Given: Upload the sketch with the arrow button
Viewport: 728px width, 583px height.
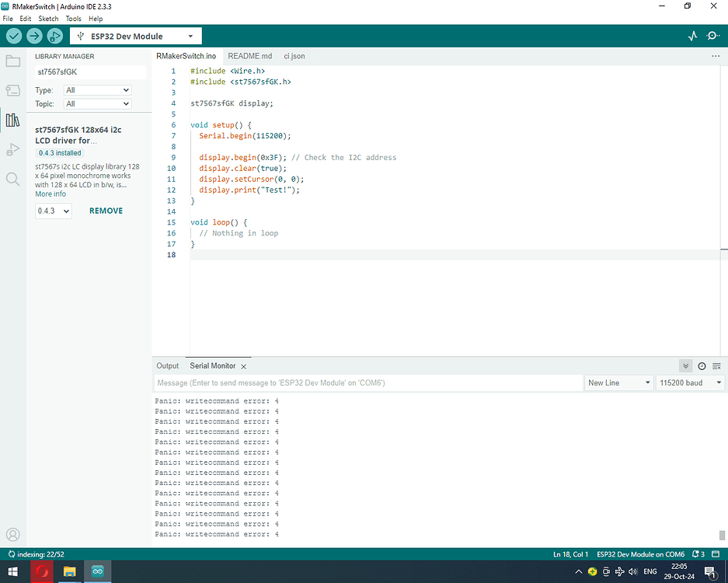Looking at the screenshot, I should [34, 36].
